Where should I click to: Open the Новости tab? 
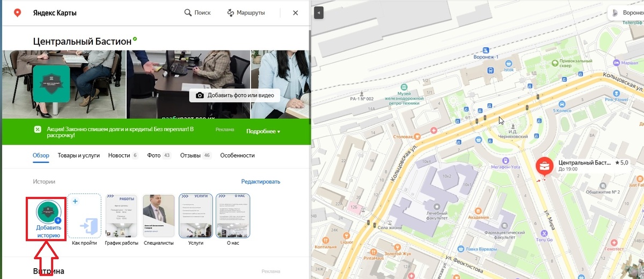(x=123, y=155)
